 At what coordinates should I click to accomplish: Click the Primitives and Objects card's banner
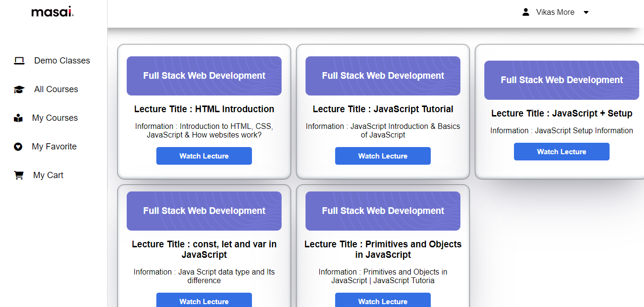coord(383,211)
